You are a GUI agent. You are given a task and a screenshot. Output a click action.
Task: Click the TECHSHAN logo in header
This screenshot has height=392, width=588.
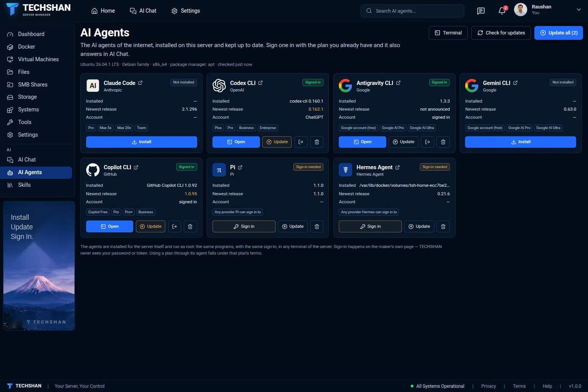point(39,10)
